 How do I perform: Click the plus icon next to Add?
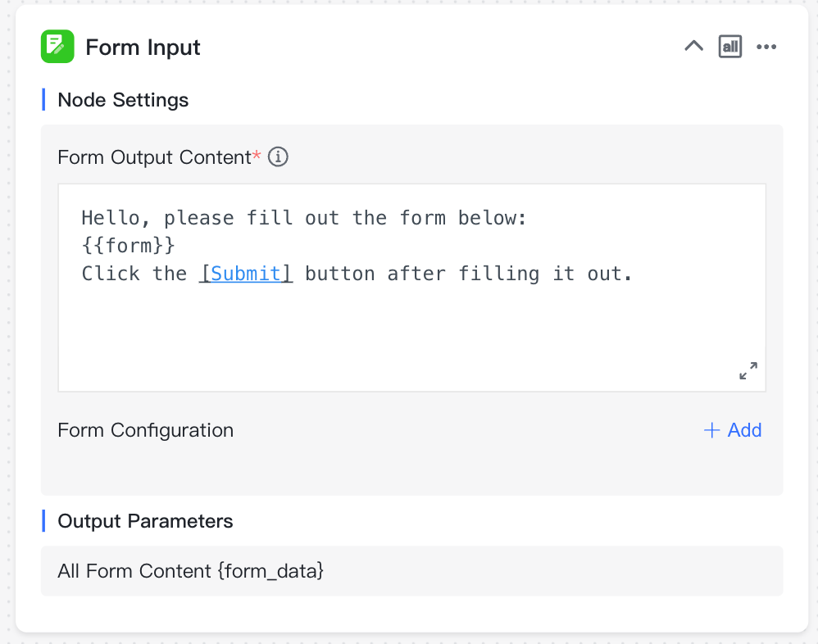pos(711,430)
